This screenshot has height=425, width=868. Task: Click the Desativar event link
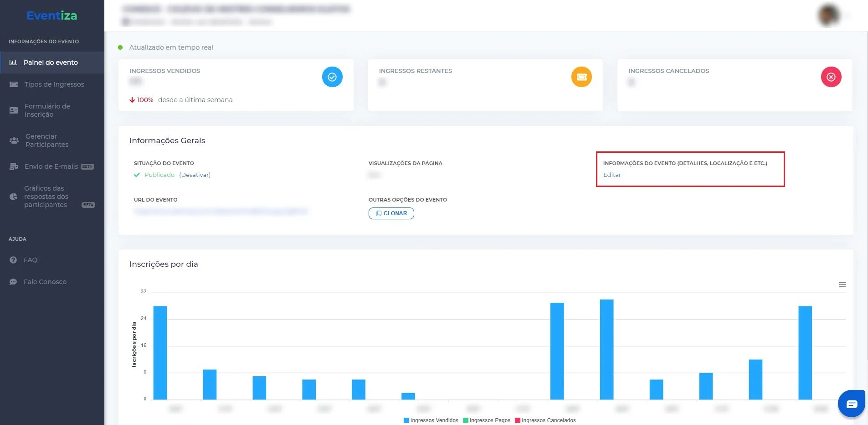[x=195, y=175]
